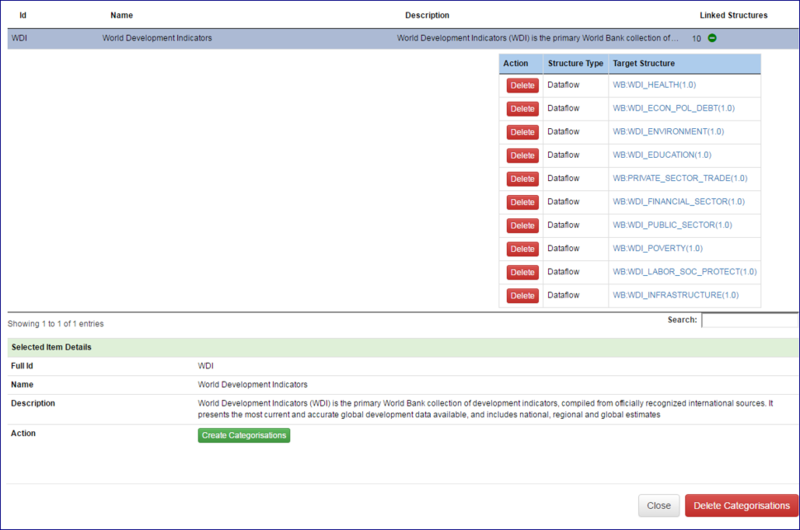Delete the WB:WDI_POVERTY dataflow link
Screen dimensions: 800x530
point(522,248)
